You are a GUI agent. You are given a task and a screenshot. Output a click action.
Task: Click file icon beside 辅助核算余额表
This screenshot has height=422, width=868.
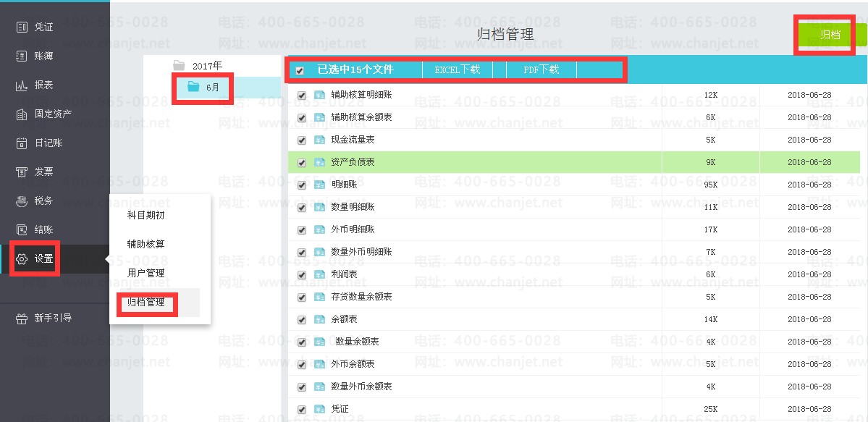319,117
